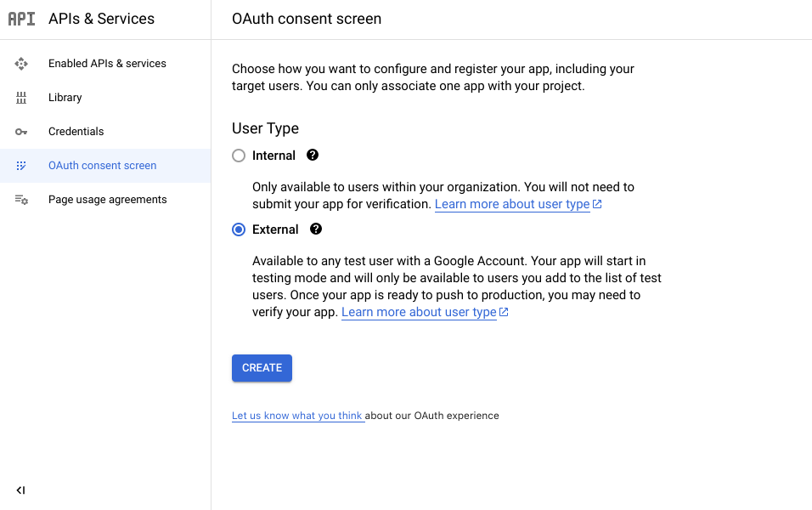Select the Internal user type radio button
Viewport: 812px width, 510px height.
tap(239, 156)
